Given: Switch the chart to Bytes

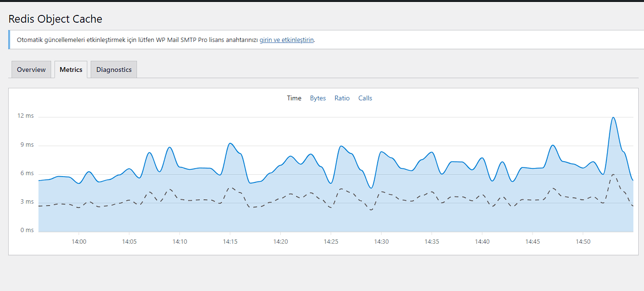Looking at the screenshot, I should pos(318,98).
